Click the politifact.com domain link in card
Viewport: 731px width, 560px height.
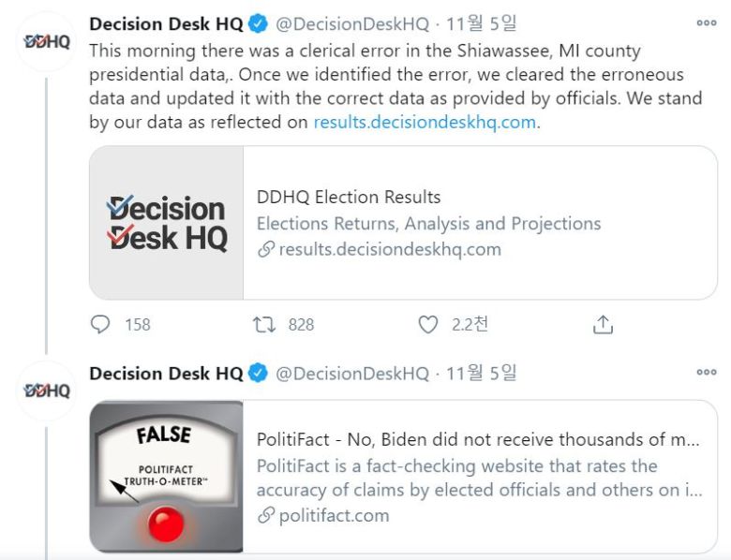coord(333,515)
